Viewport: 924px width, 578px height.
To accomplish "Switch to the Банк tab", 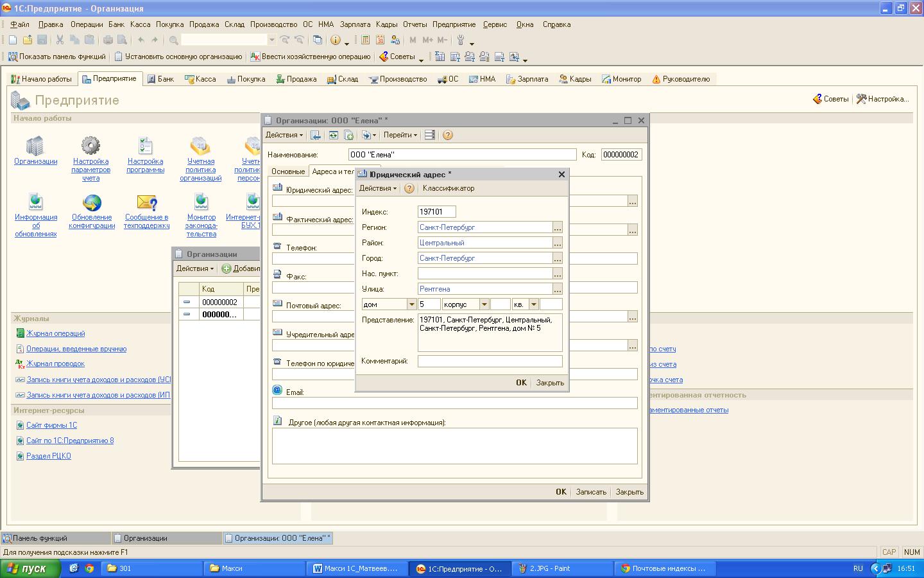I will pyautogui.click(x=160, y=79).
